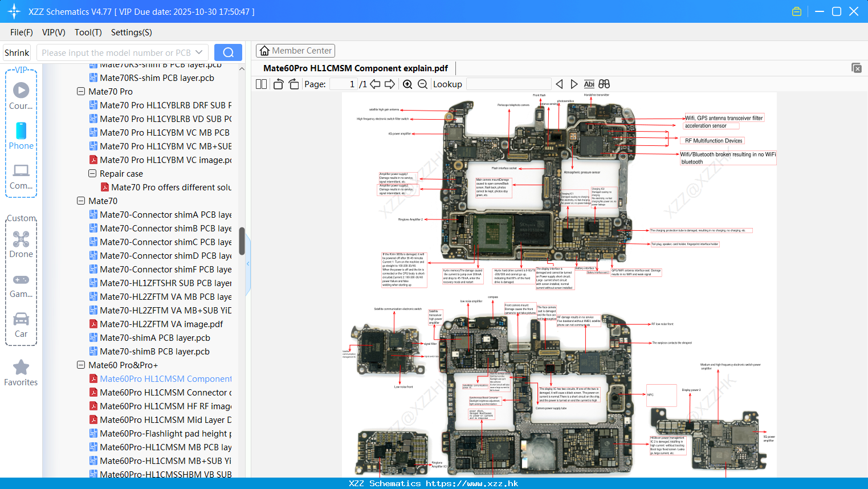Collapse the Repair case node
Image resolution: width=868 pixels, height=489 pixels.
pos(92,173)
